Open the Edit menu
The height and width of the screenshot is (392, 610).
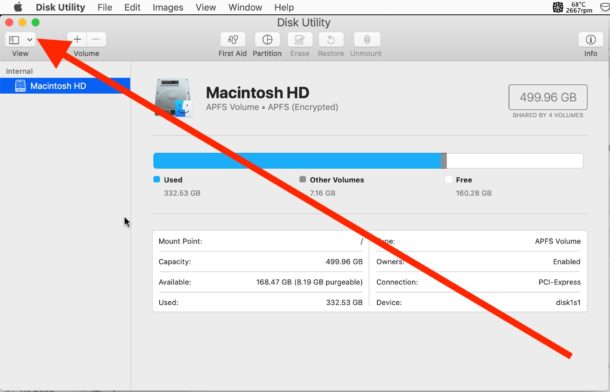(132, 7)
